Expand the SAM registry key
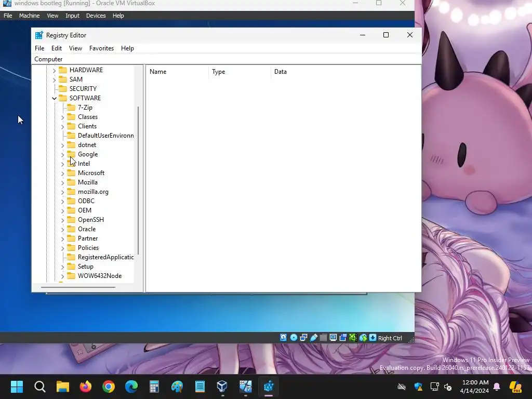Image resolution: width=532 pixels, height=399 pixels. pyautogui.click(x=54, y=79)
